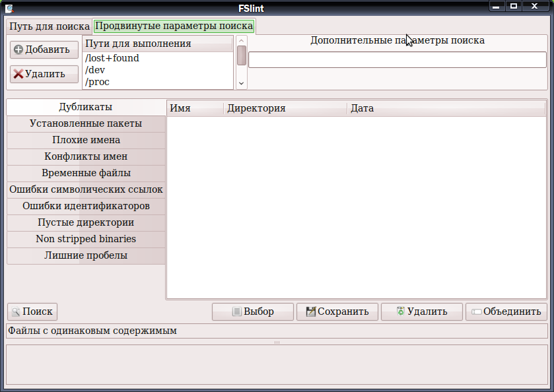Sort results by the Директория column

click(285, 108)
